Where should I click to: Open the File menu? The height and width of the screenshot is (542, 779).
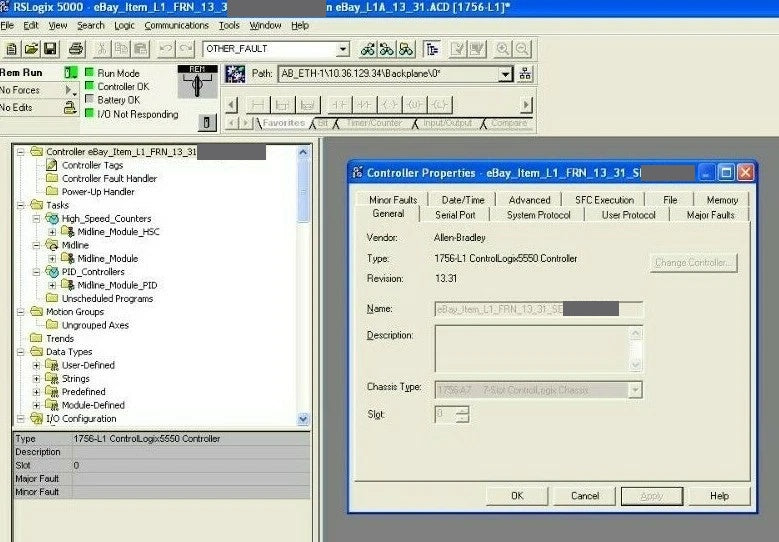click(7, 25)
